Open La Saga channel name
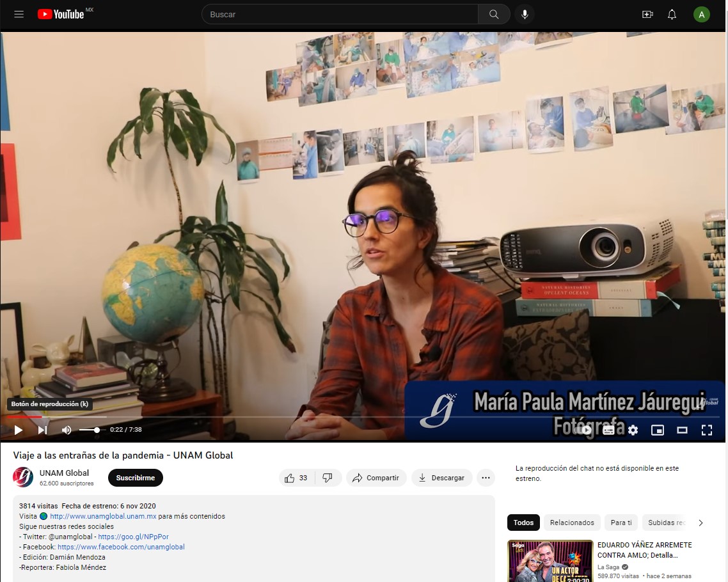Viewport: 728px width, 582px height. (x=608, y=567)
